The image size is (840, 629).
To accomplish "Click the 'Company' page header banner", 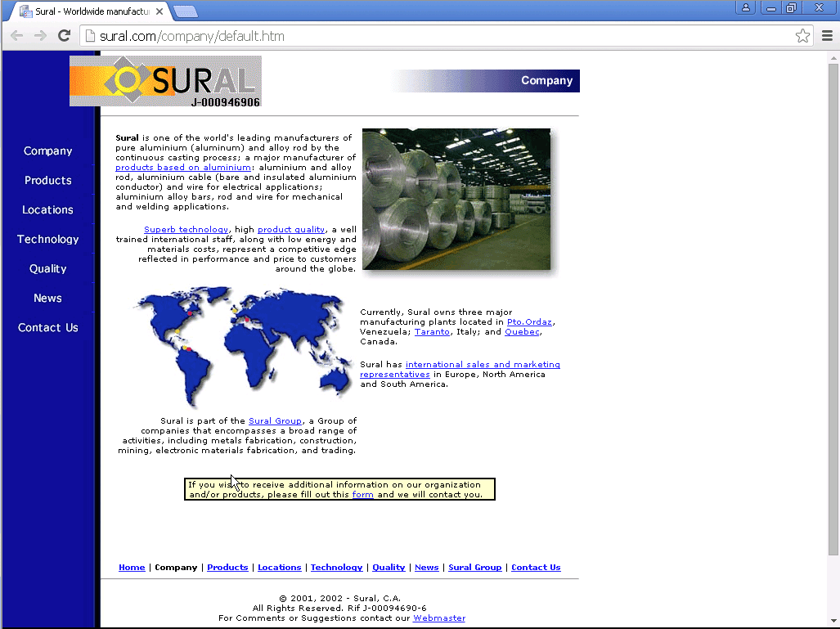I will pyautogui.click(x=484, y=81).
